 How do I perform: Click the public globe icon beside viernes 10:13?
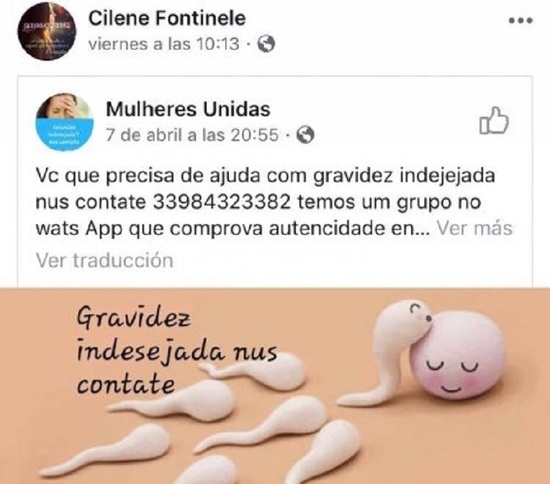[266, 44]
